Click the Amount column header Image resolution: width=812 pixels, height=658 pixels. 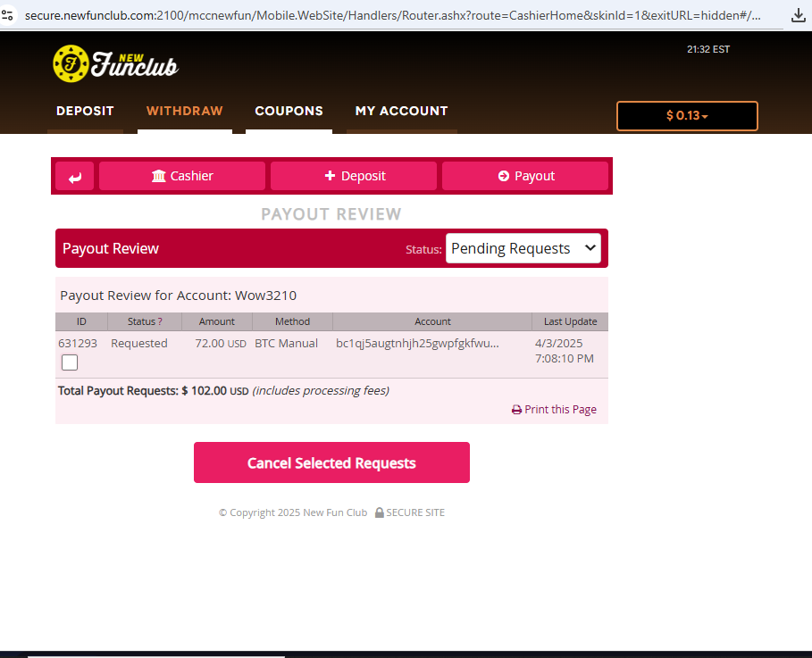216,321
